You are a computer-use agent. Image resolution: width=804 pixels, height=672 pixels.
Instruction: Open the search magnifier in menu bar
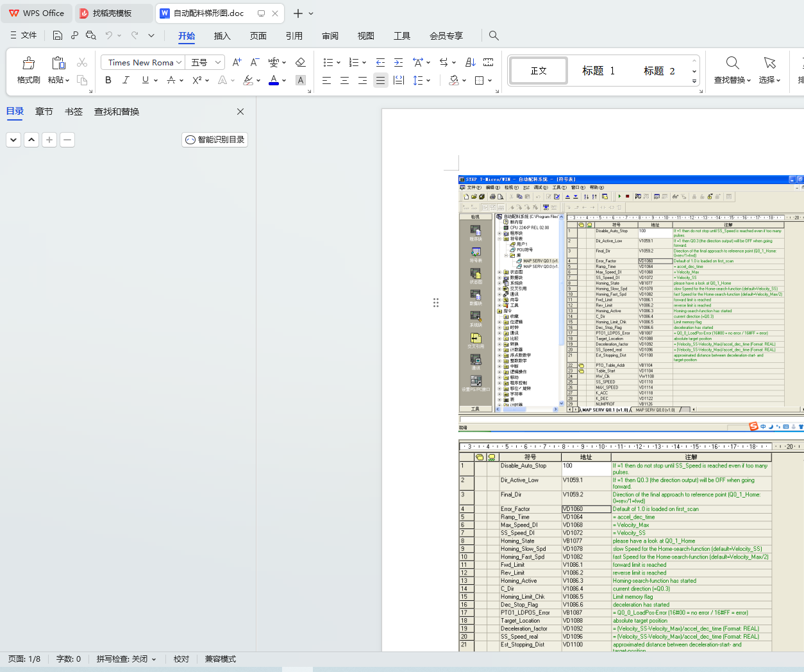[x=494, y=35]
